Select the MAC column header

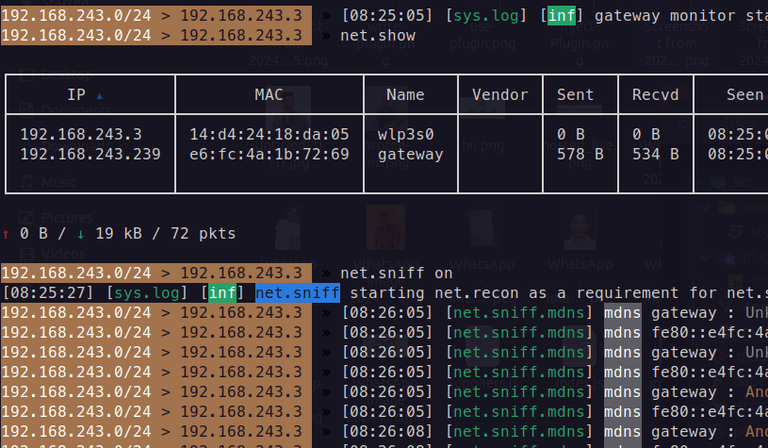coord(269,94)
